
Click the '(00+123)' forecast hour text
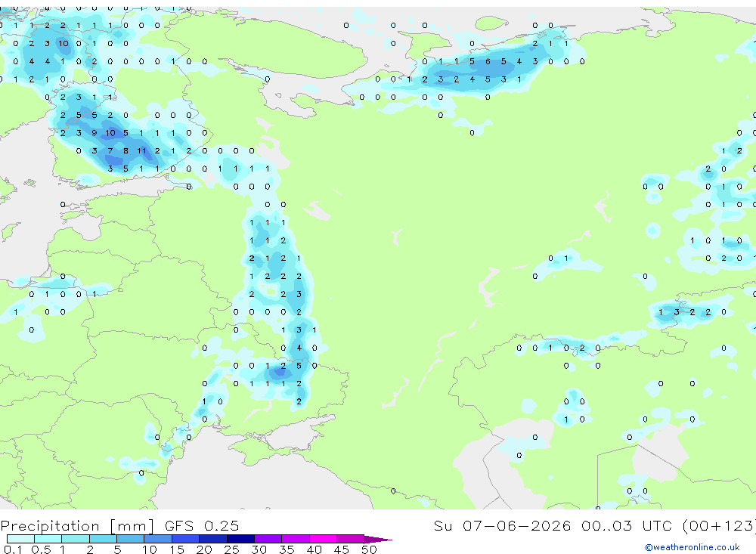pyautogui.click(x=719, y=525)
